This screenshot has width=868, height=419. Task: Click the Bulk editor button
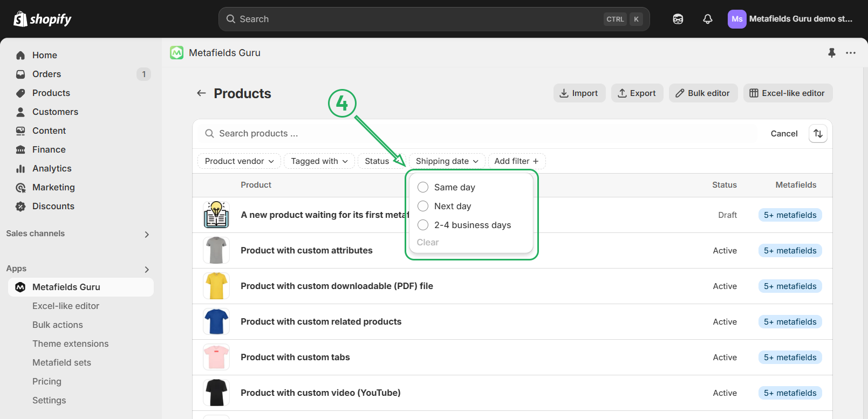click(x=702, y=93)
